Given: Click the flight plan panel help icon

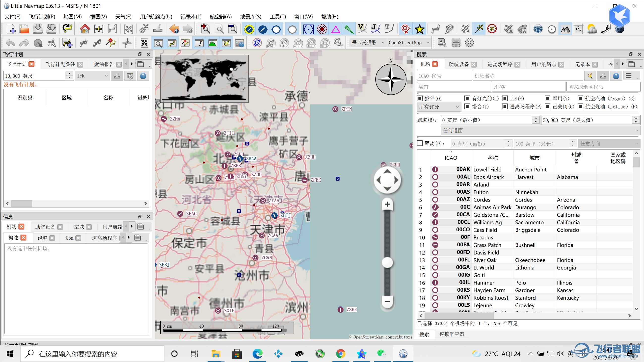Looking at the screenshot, I should 143,76.
